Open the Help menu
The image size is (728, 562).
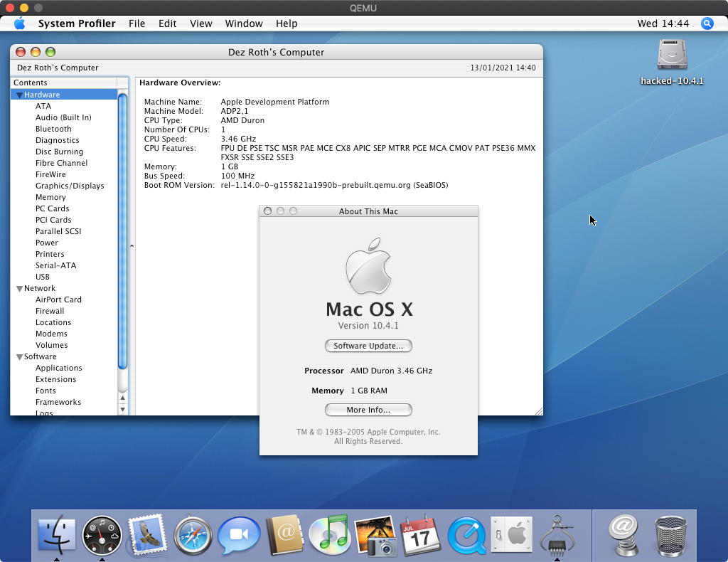(x=287, y=23)
